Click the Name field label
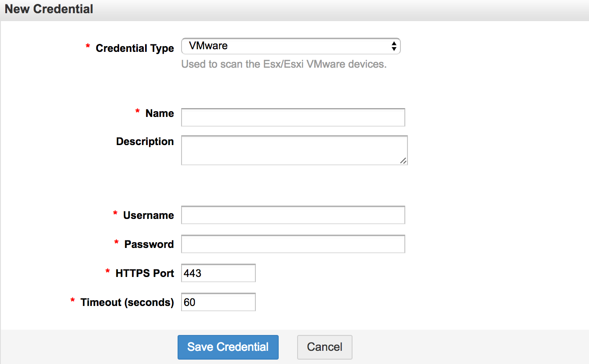The width and height of the screenshot is (589, 364). point(160,113)
